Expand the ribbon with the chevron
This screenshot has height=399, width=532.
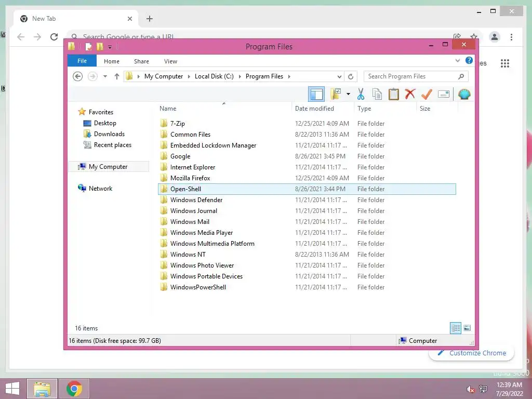pos(457,61)
